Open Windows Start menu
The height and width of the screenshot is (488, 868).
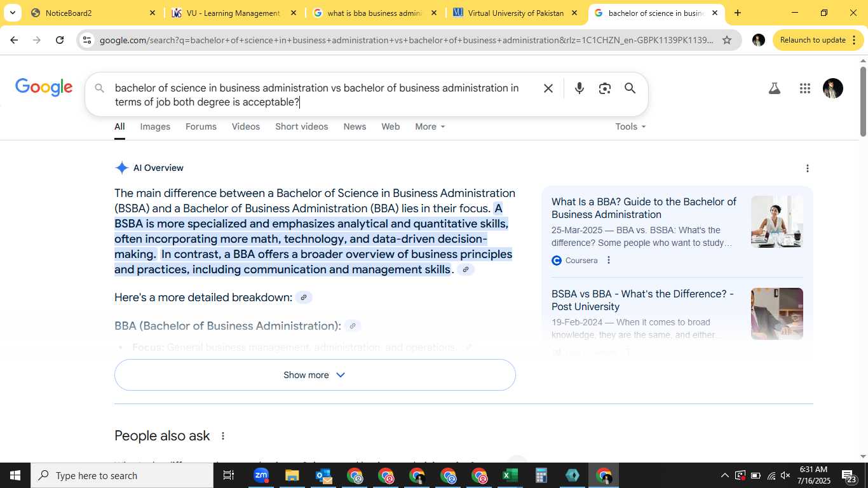tap(15, 475)
